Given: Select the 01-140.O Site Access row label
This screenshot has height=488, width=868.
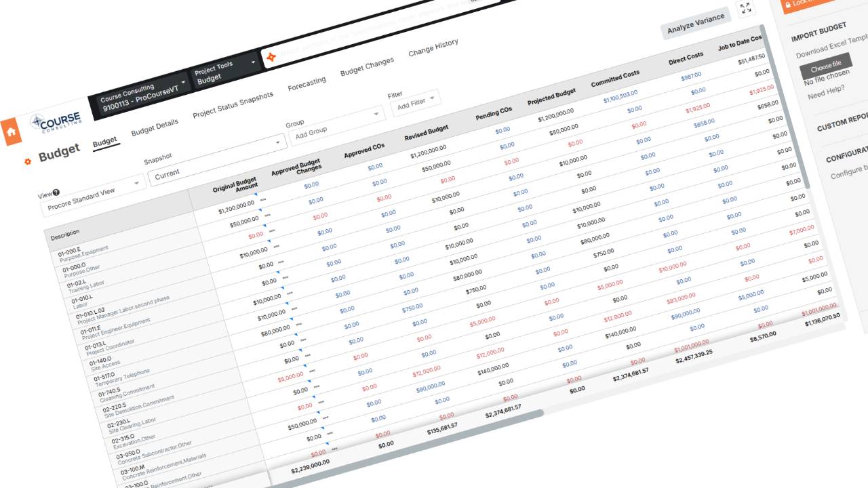Looking at the screenshot, I should 104,362.
